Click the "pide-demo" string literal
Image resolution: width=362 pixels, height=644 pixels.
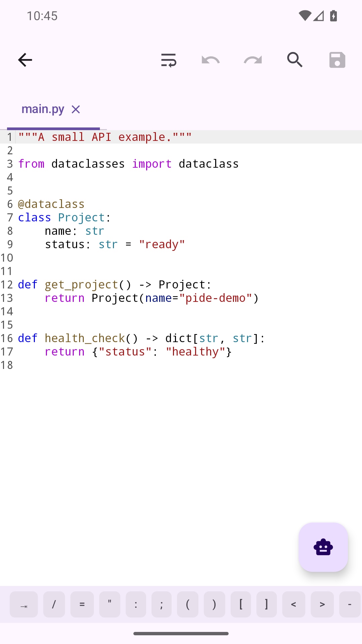pyautogui.click(x=216, y=298)
